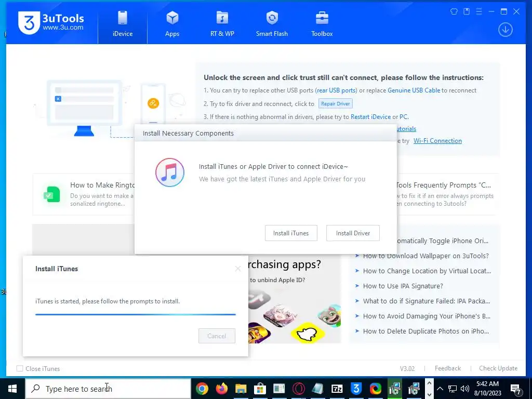Open the hamburger menu in title bar
Image resolution: width=532 pixels, height=399 pixels.
[479, 11]
